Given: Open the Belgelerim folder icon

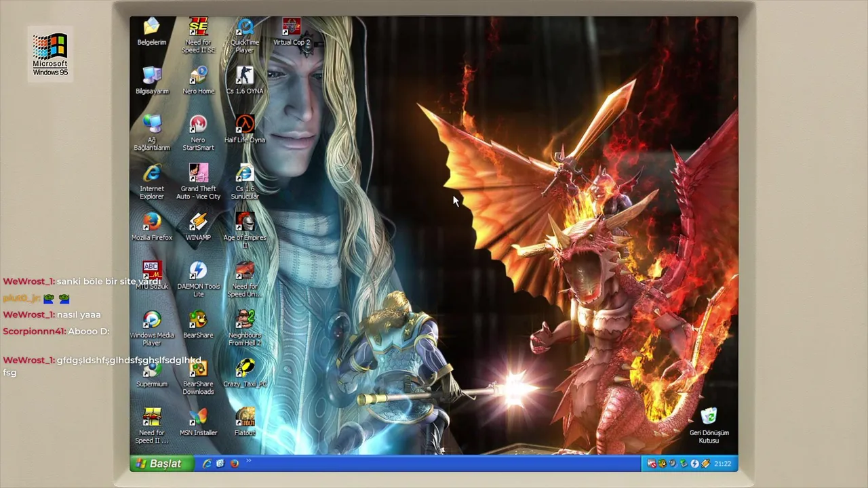Looking at the screenshot, I should coord(152,32).
